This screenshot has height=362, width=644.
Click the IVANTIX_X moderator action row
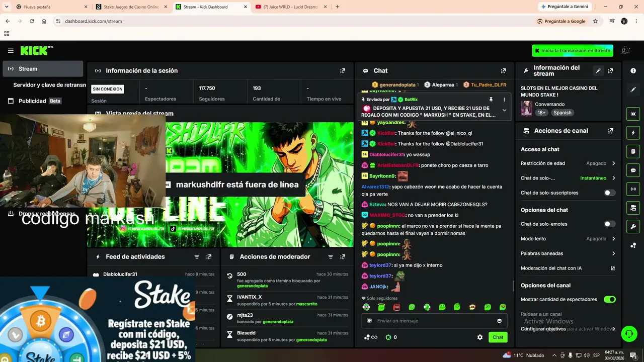tap(287, 301)
